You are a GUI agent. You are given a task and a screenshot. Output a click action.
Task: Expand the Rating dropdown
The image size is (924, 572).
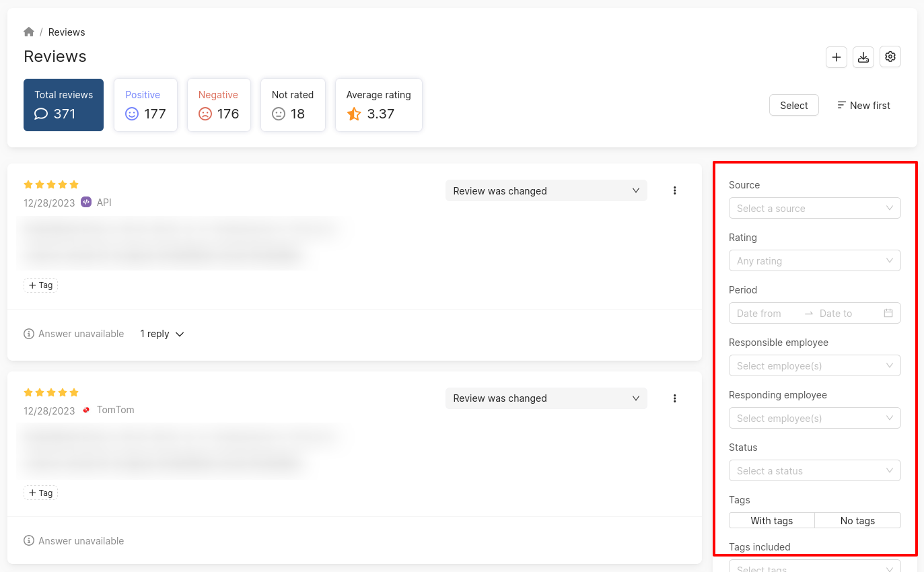814,261
